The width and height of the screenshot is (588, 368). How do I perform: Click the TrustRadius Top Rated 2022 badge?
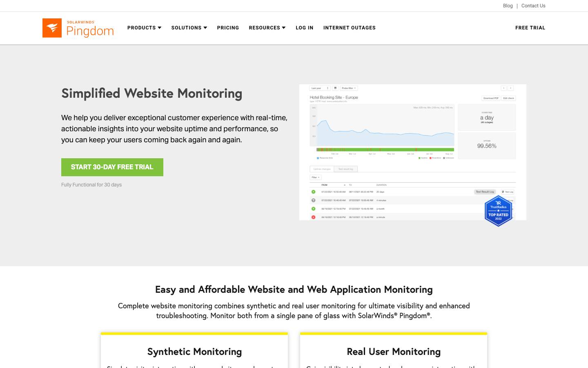pos(498,211)
